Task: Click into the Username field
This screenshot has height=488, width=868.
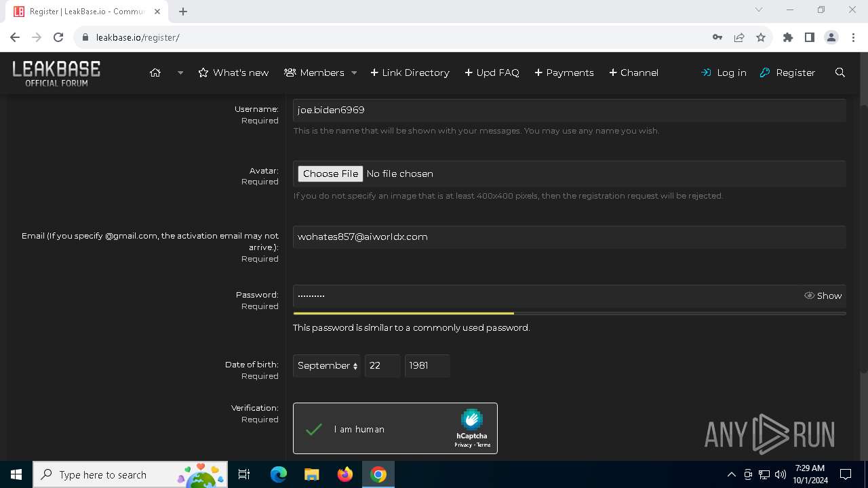Action: (x=569, y=110)
